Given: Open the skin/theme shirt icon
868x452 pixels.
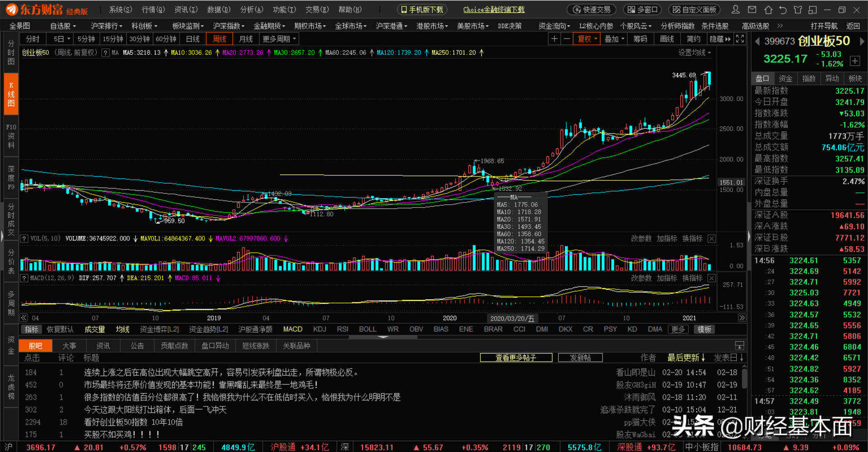Looking at the screenshot, I should (798, 9).
